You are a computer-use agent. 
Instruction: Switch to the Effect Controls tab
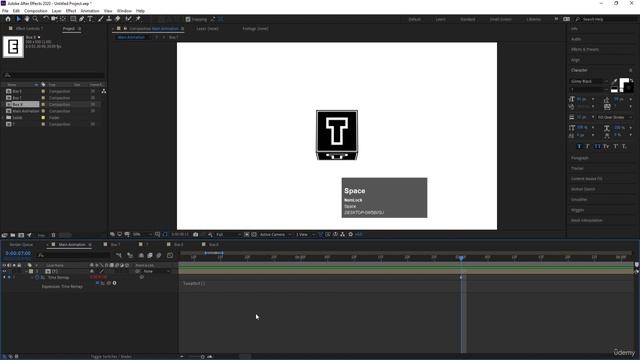(29, 29)
